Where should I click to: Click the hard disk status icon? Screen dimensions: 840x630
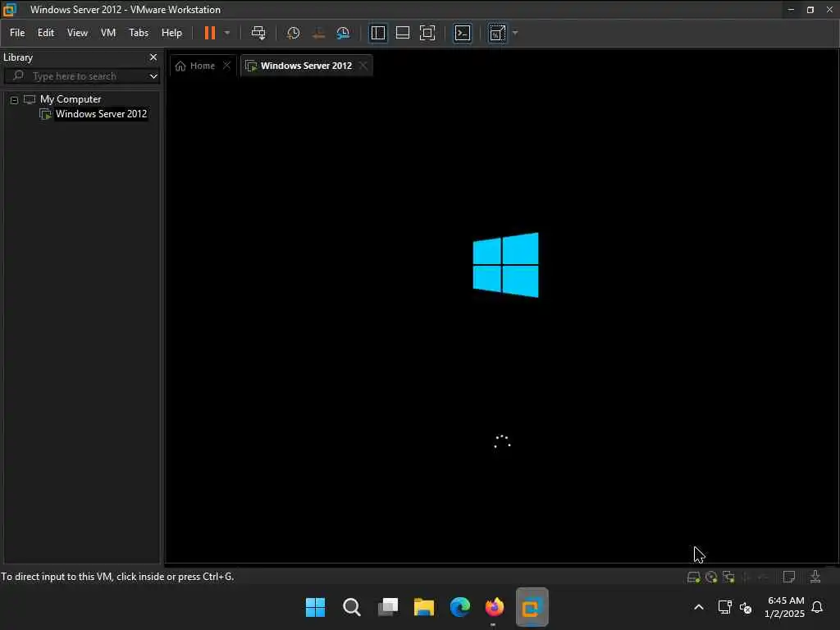(693, 577)
